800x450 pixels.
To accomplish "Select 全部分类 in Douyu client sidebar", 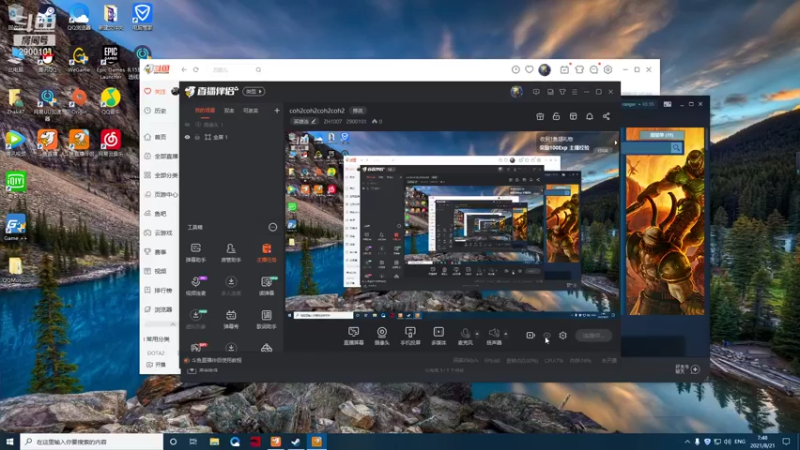I will click(x=160, y=175).
